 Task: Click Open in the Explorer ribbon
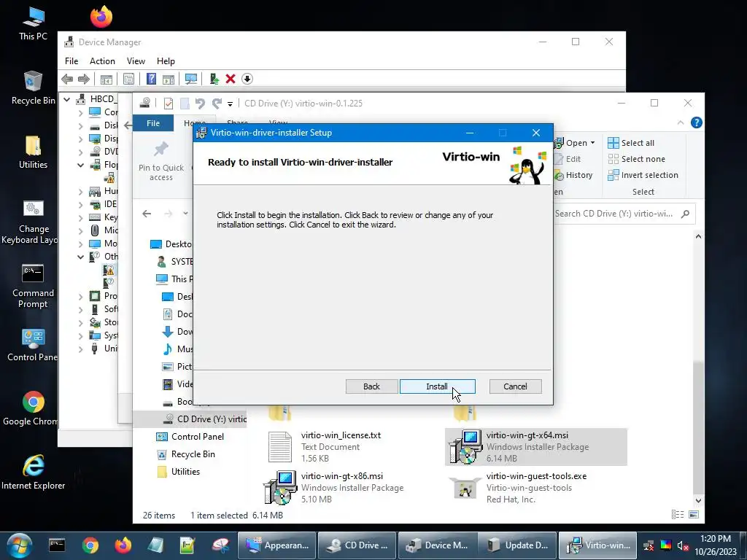575,143
